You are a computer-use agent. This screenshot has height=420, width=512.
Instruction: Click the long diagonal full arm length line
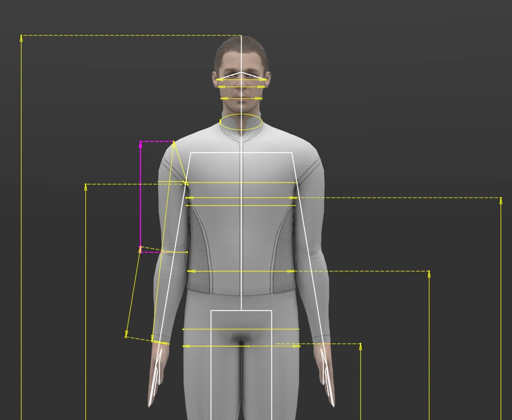pyautogui.click(x=163, y=240)
